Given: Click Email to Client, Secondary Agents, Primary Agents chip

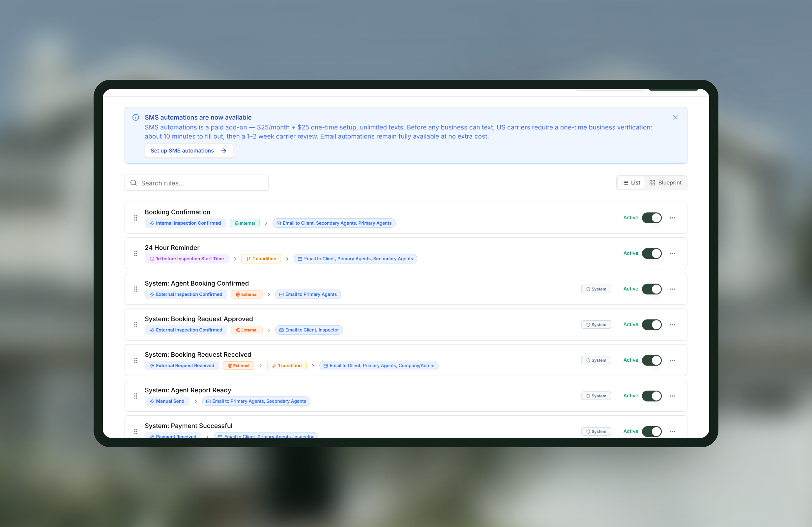Looking at the screenshot, I should tap(334, 223).
